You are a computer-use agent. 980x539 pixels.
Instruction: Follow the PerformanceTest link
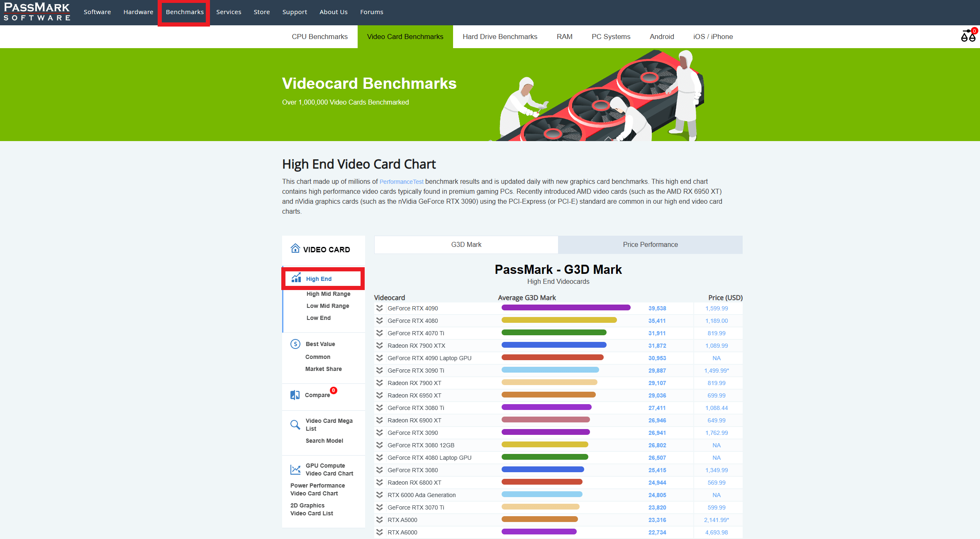click(401, 182)
